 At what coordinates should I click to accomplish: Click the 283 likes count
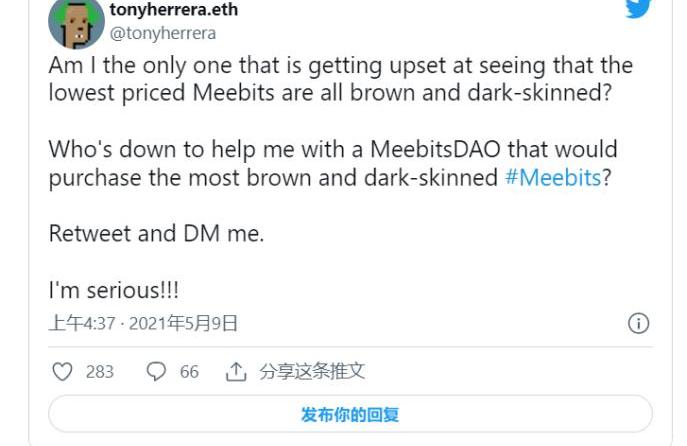point(99,372)
